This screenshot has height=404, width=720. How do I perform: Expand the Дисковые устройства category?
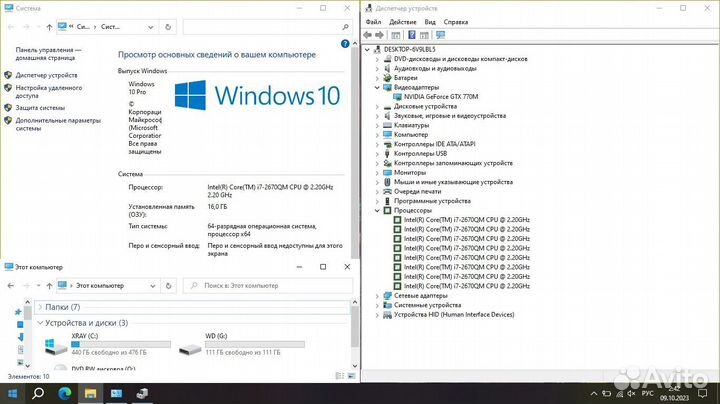click(377, 107)
